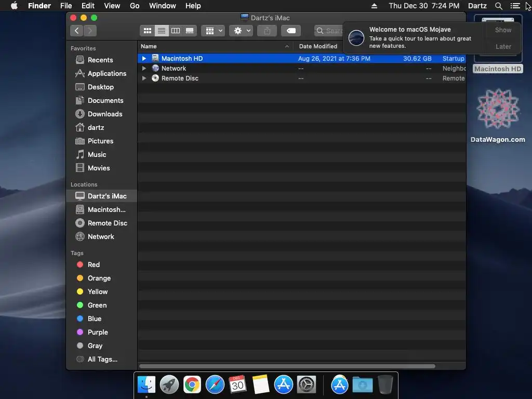The width and height of the screenshot is (532, 399).
Task: Switch to column view in Finder toolbar
Action: point(176,31)
